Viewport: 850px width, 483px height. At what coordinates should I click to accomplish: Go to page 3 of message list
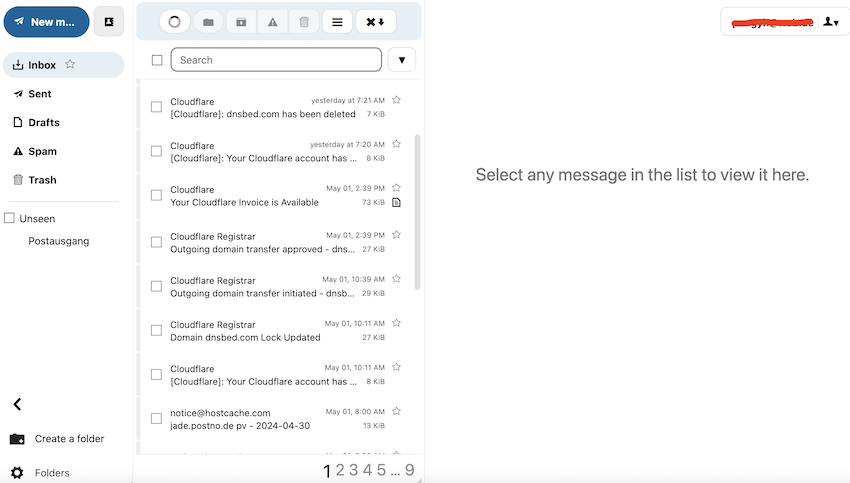(x=354, y=470)
